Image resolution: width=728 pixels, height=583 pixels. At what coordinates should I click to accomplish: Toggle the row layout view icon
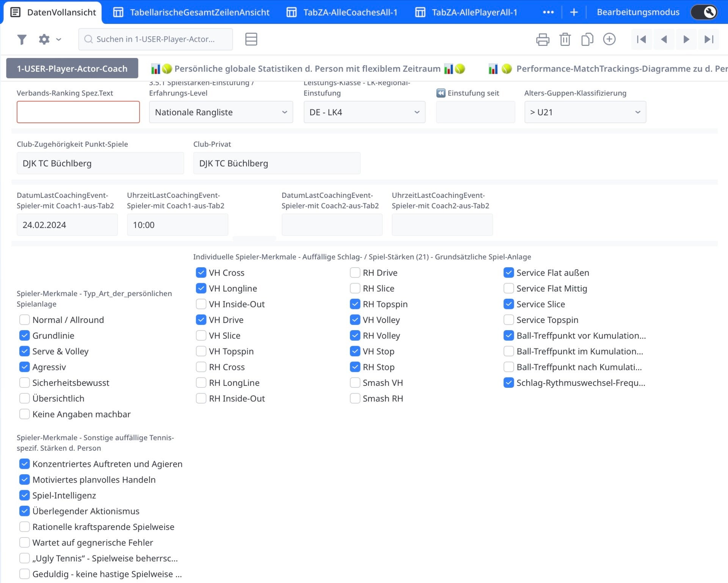click(x=251, y=39)
